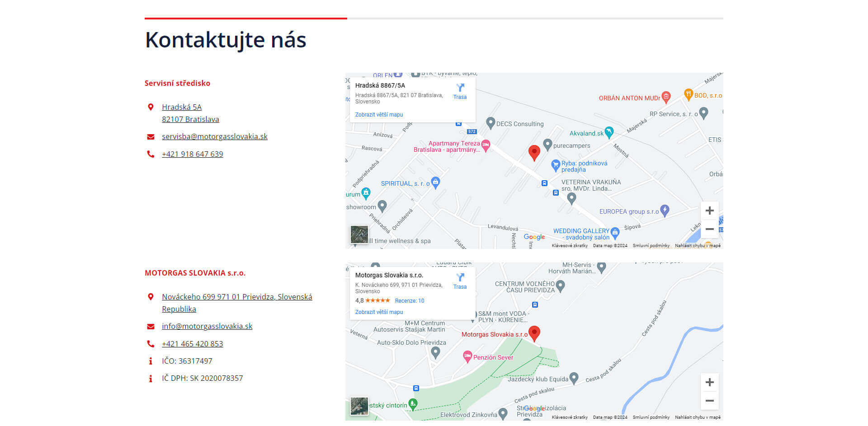This screenshot has height=426, width=868.
Task: Select the 'IČ DPH: SK 2020078357' text
Action: pyautogui.click(x=203, y=378)
